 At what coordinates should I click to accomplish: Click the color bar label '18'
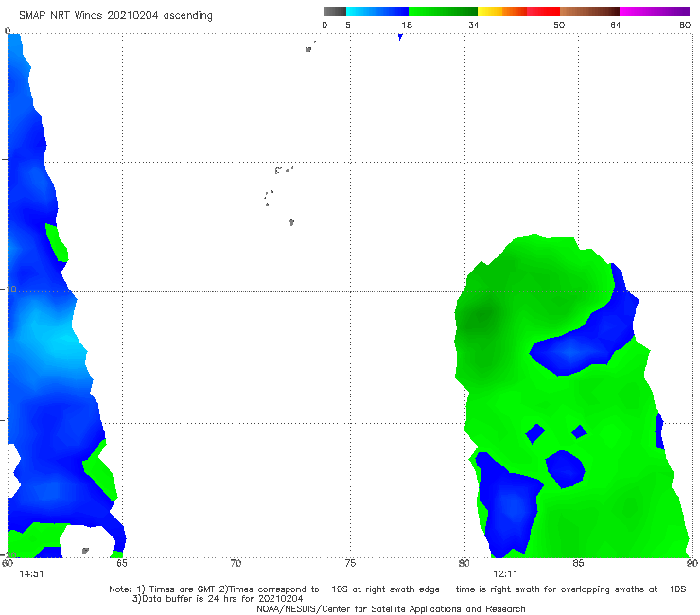coord(407,25)
